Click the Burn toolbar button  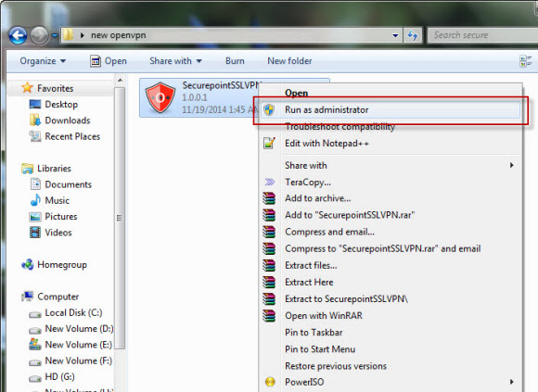(235, 61)
